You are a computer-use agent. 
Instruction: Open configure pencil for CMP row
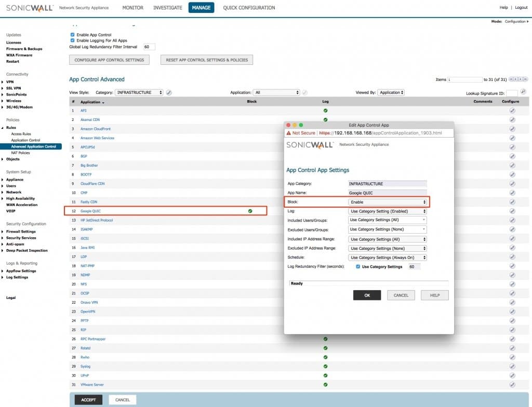click(x=512, y=193)
